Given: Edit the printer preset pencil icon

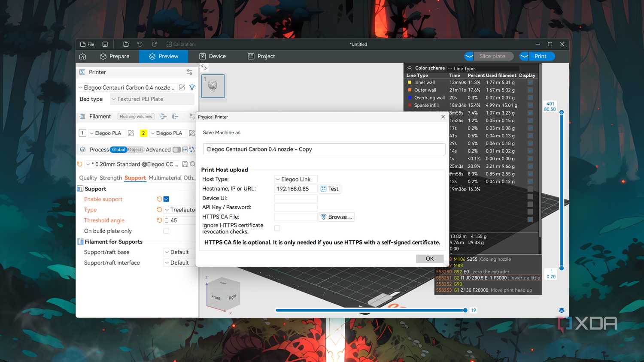Looking at the screenshot, I should [182, 87].
